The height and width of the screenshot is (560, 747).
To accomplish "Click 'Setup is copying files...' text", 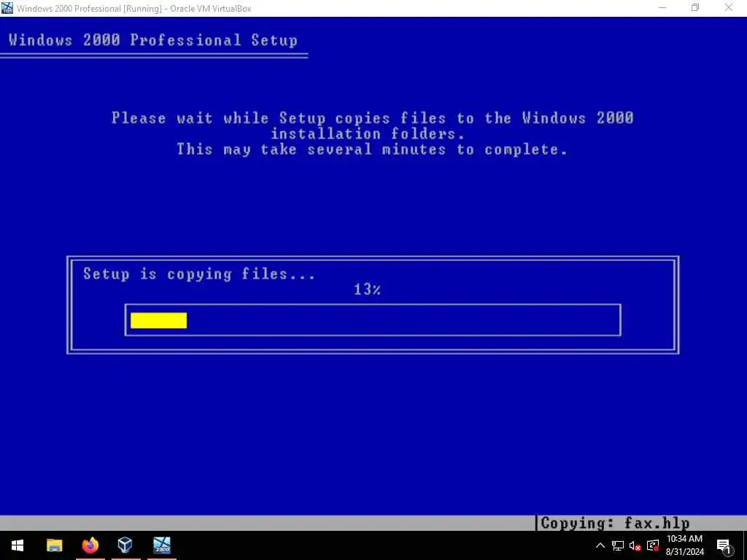I will (199, 274).
